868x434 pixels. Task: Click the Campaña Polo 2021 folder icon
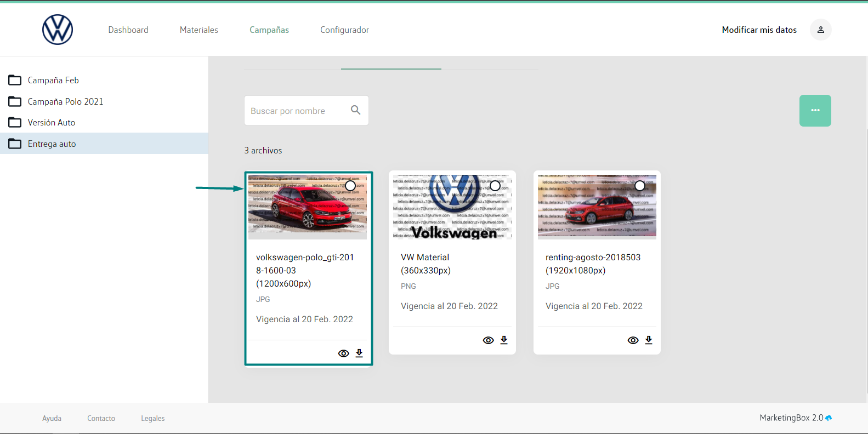(15, 101)
